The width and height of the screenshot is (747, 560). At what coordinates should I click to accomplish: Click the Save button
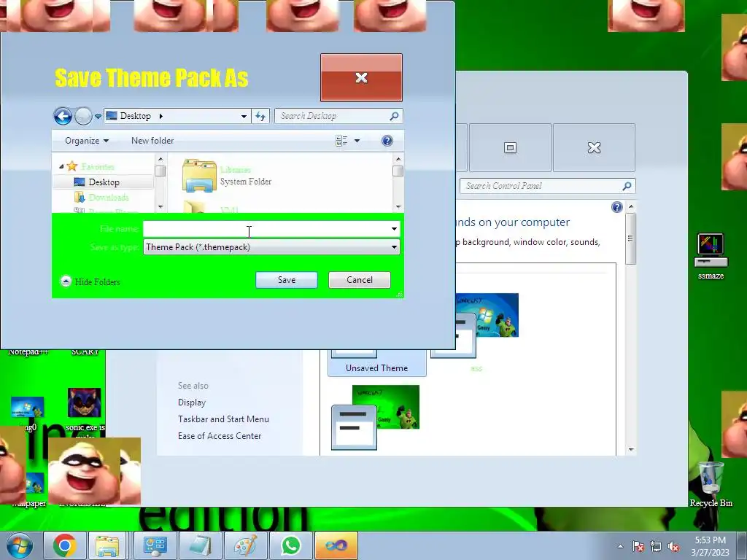coord(286,280)
